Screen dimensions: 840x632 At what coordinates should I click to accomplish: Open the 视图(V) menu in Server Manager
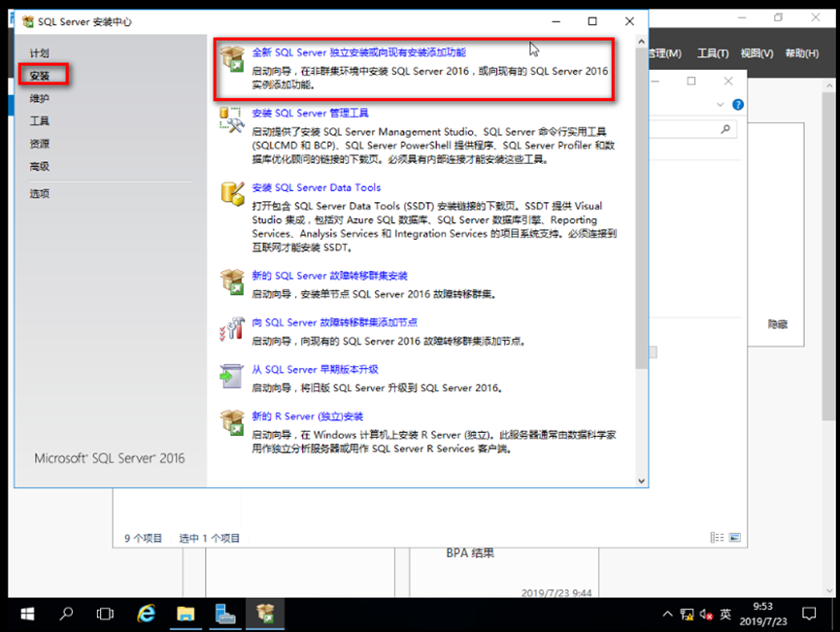(x=756, y=53)
